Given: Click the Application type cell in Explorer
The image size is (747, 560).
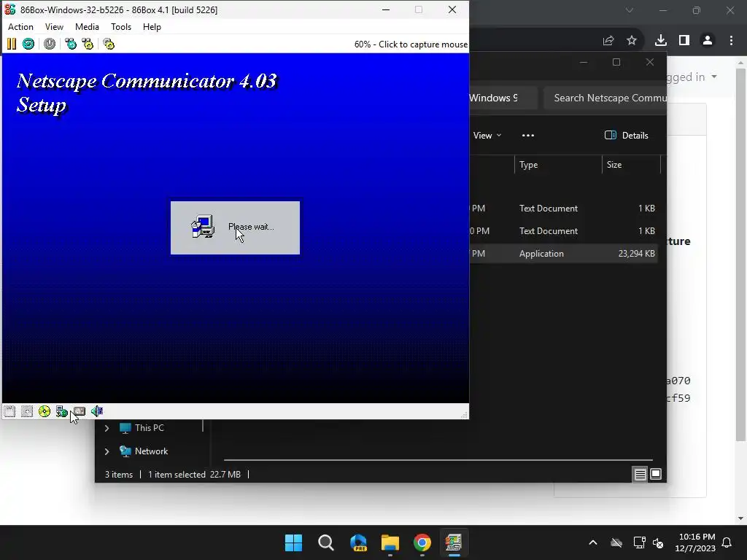Looking at the screenshot, I should point(541,254).
